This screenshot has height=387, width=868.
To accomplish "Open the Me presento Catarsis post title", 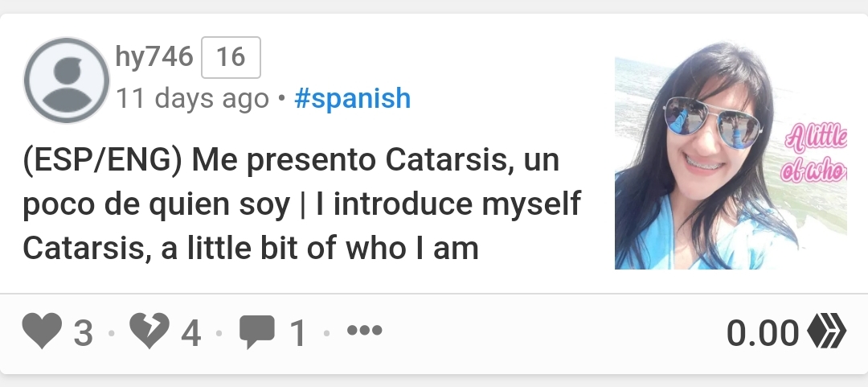I will [301, 204].
